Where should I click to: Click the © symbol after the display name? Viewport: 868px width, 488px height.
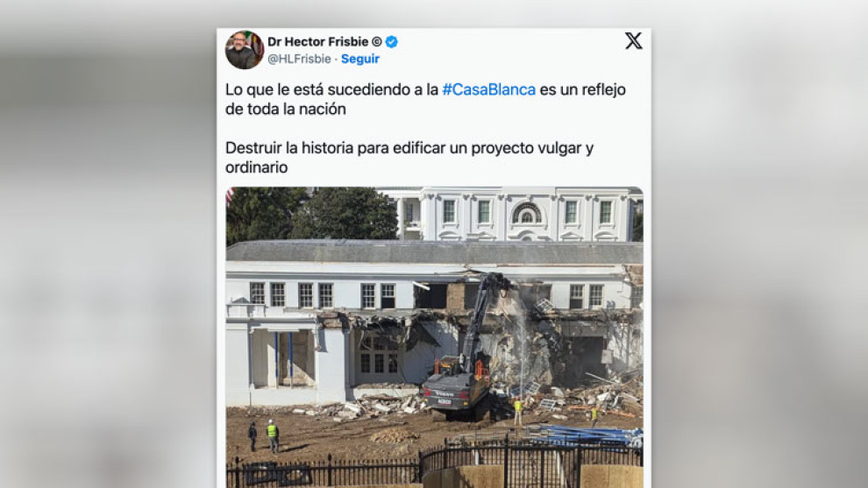(376, 42)
